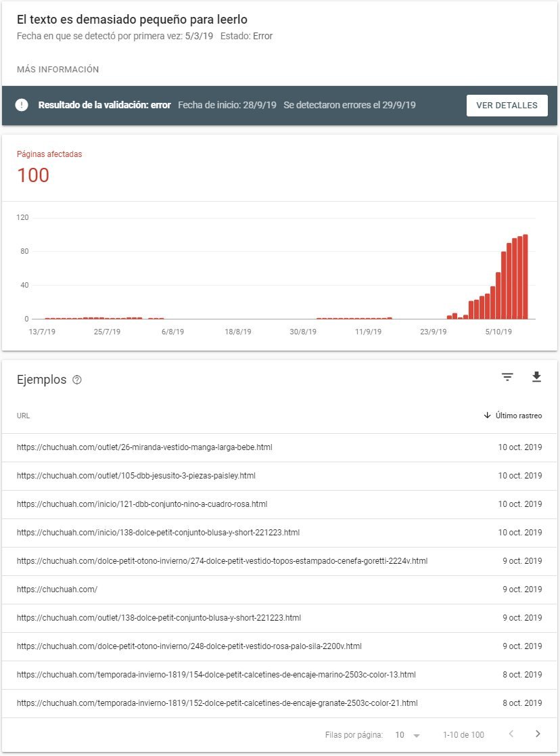Click the URL column header
Image resolution: width=560 pixels, height=756 pixels.
[x=24, y=416]
